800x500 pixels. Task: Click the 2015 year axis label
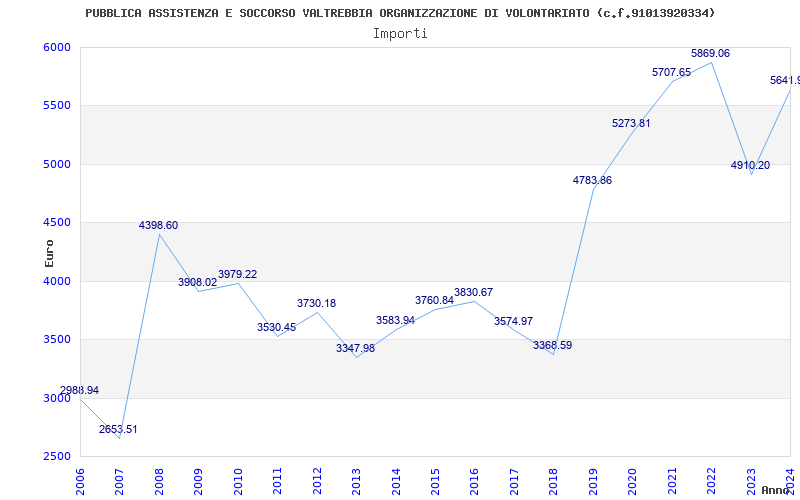436,482
